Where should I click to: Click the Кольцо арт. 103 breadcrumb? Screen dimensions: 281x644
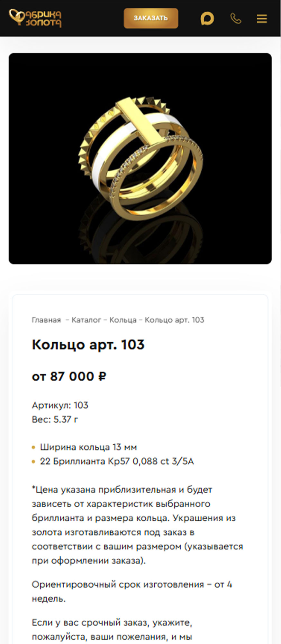coord(174,320)
